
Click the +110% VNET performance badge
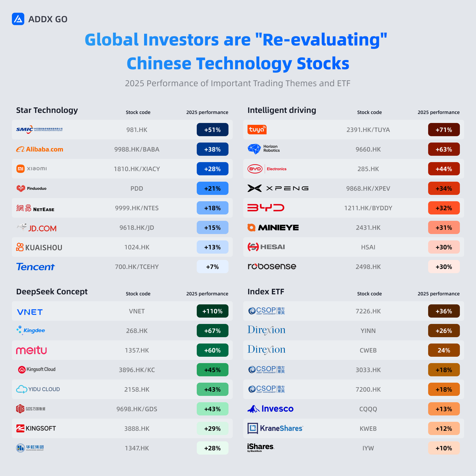pyautogui.click(x=212, y=311)
